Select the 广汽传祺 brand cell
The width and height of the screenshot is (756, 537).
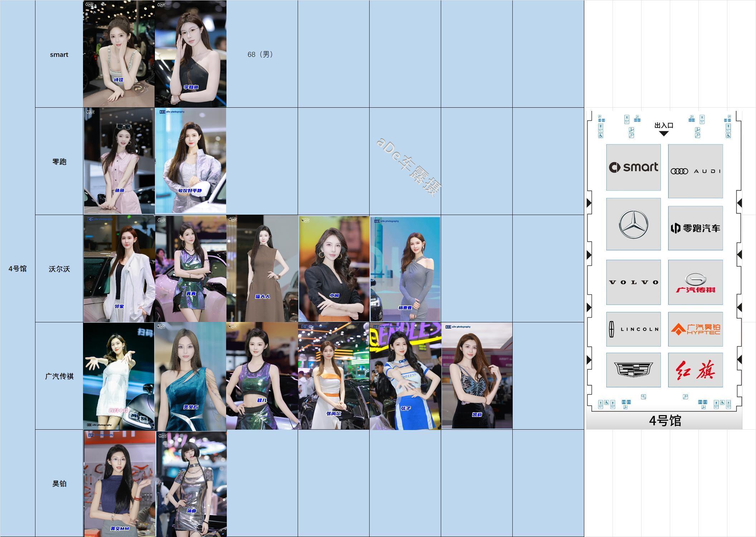click(59, 376)
